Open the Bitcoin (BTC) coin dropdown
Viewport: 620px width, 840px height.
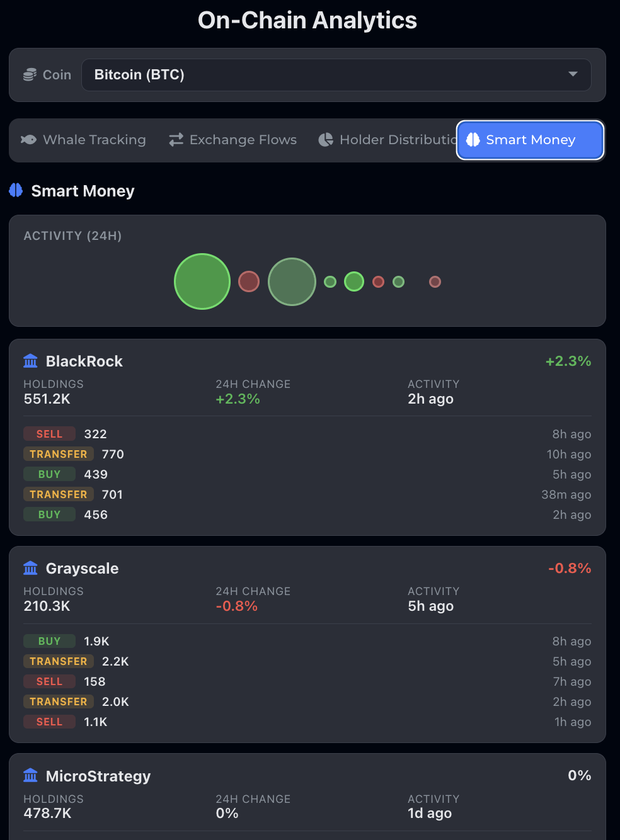click(336, 74)
